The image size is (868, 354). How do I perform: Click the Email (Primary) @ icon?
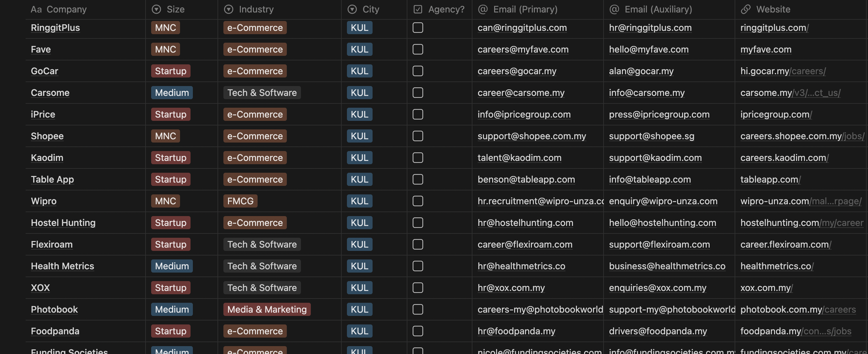click(483, 10)
